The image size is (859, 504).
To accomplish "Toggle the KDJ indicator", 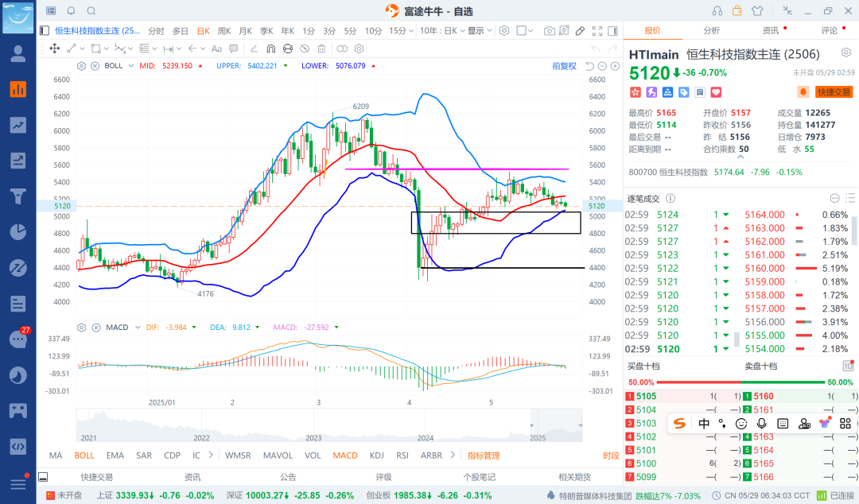I will click(x=377, y=456).
